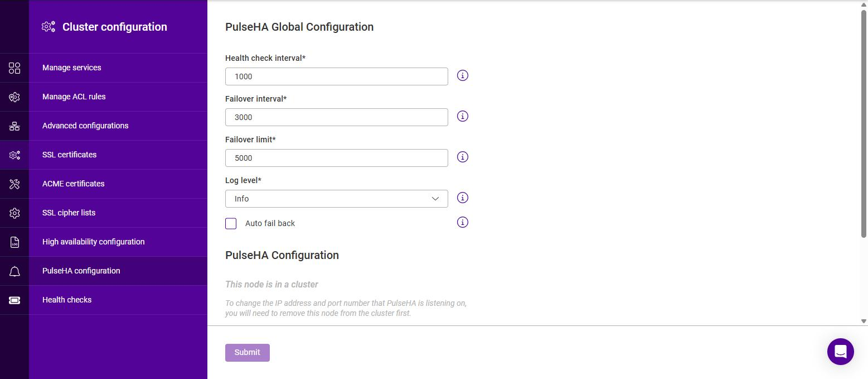Click the "Log level*" label
Image resolution: width=868 pixels, height=379 pixels.
[x=244, y=180]
